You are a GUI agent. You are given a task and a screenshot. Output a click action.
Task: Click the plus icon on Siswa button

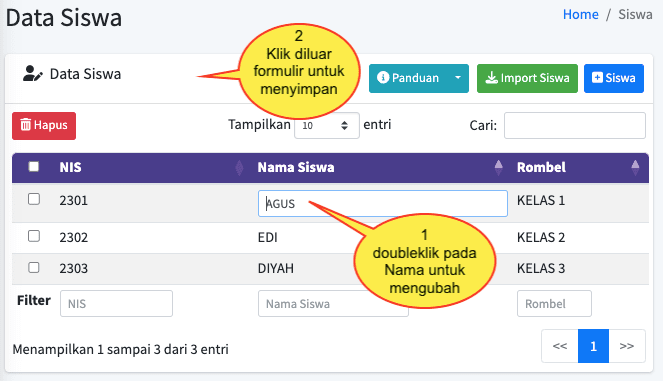[x=597, y=77]
